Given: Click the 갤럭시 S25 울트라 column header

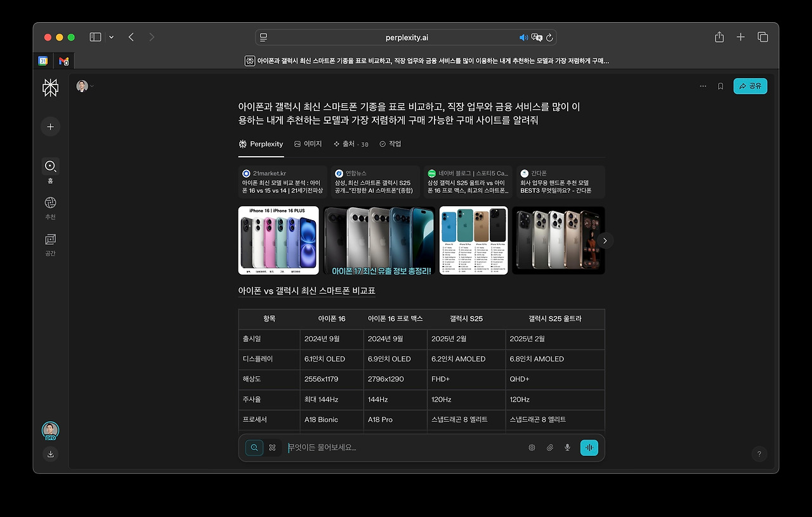Looking at the screenshot, I should [x=555, y=318].
